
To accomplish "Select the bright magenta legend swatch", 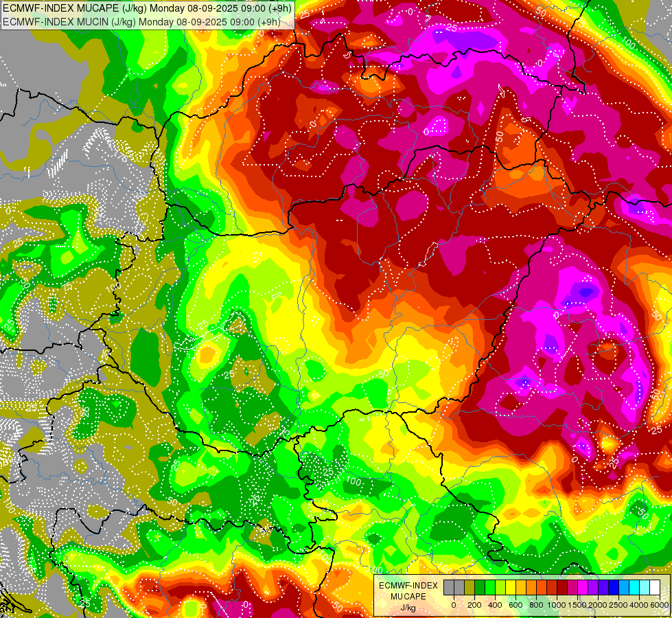I will click(x=583, y=587).
